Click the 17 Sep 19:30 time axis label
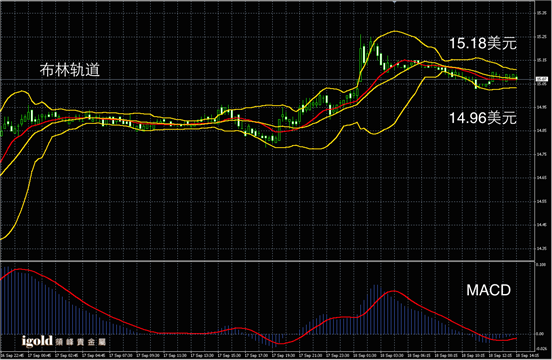Screen dimensions: 552x360 [x=284, y=356]
